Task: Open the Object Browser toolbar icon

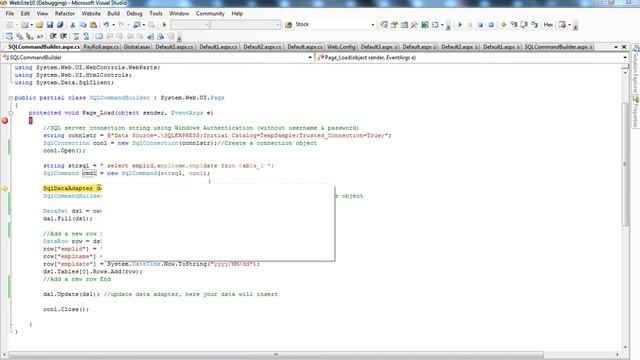Action: click(404, 25)
